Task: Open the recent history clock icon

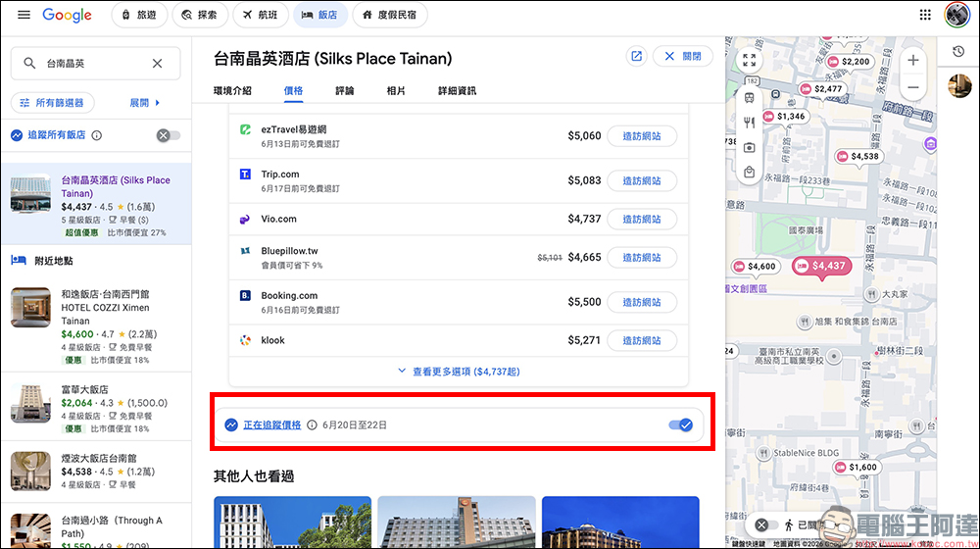Action: coord(958,52)
